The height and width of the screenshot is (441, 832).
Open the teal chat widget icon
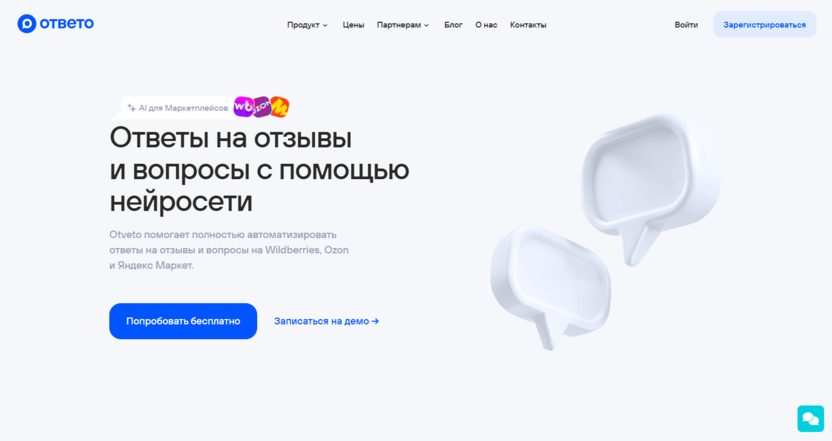tap(810, 419)
